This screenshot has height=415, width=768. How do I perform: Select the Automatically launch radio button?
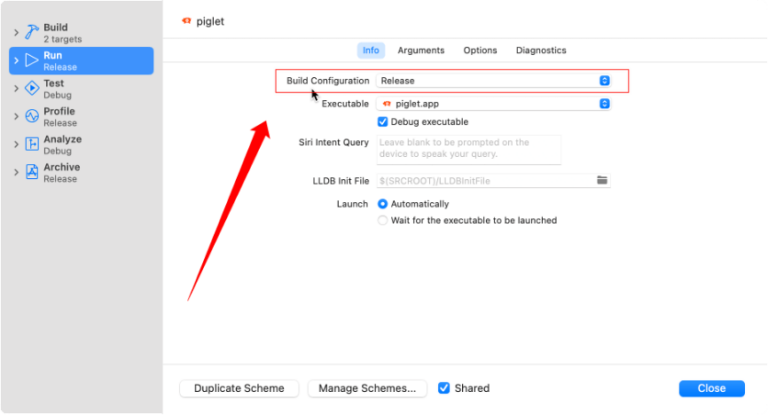[x=383, y=204]
